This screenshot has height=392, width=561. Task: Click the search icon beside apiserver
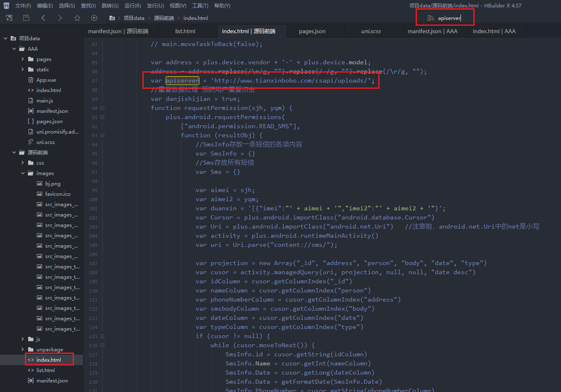point(431,18)
